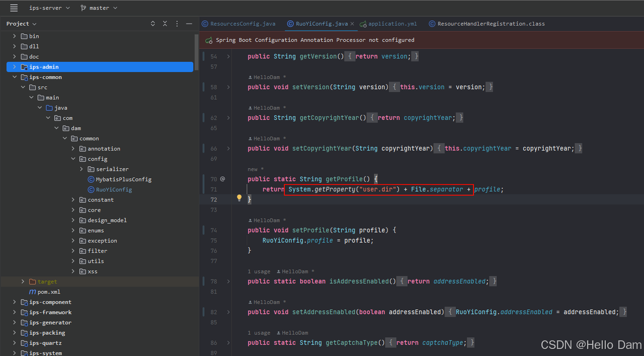Viewport: 644px width, 356px height.
Task: Expand the target folder
Action: point(23,282)
